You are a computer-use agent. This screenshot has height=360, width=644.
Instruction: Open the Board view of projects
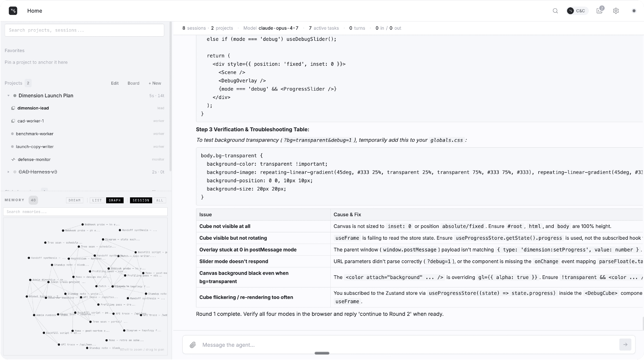133,83
